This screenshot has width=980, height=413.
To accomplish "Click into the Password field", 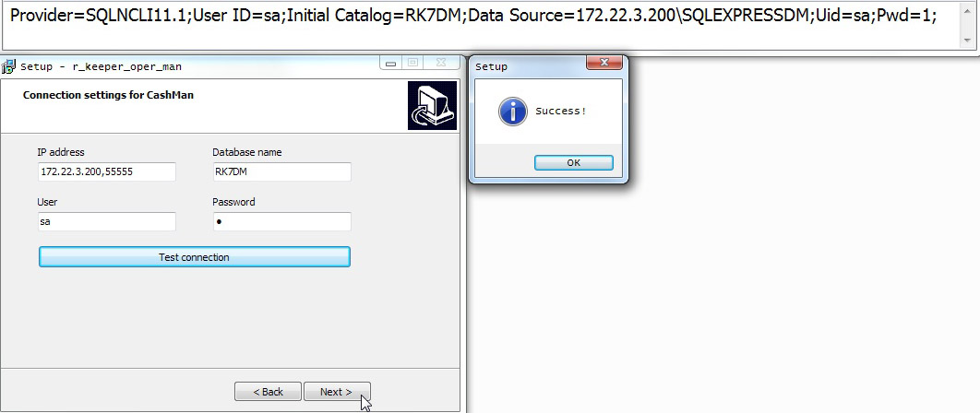I will (281, 221).
